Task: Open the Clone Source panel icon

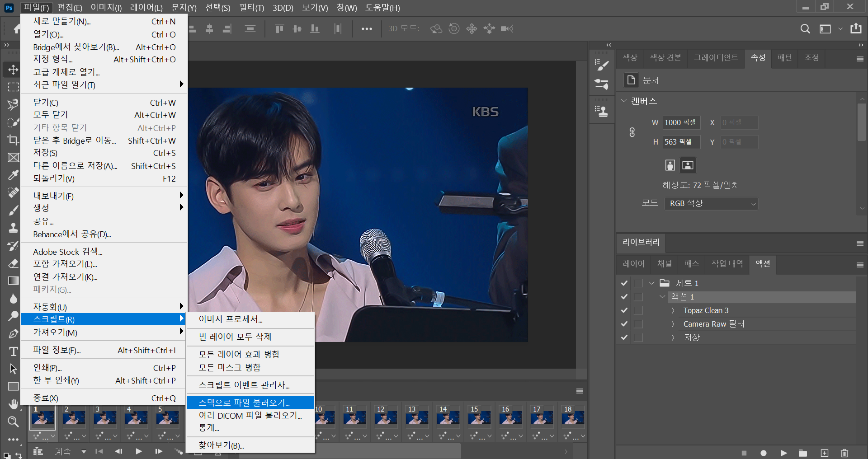Action: click(x=601, y=111)
